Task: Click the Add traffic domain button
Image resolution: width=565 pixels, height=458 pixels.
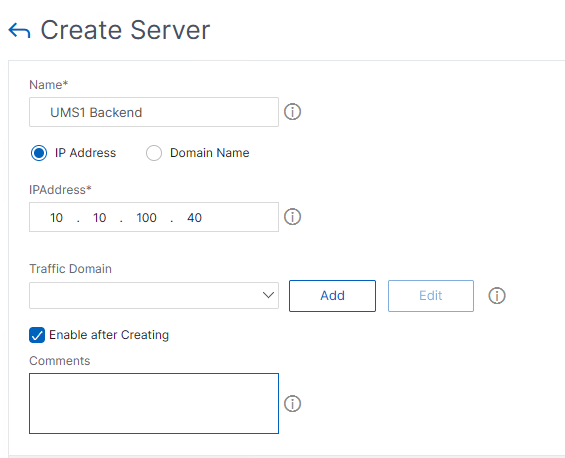Action: (332, 296)
